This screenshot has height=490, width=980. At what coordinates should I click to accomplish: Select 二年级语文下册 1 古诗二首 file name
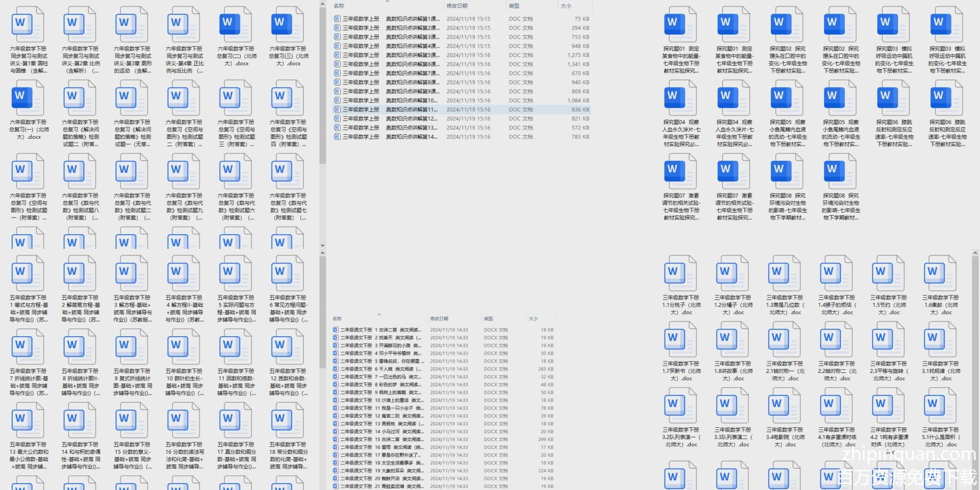click(380, 330)
